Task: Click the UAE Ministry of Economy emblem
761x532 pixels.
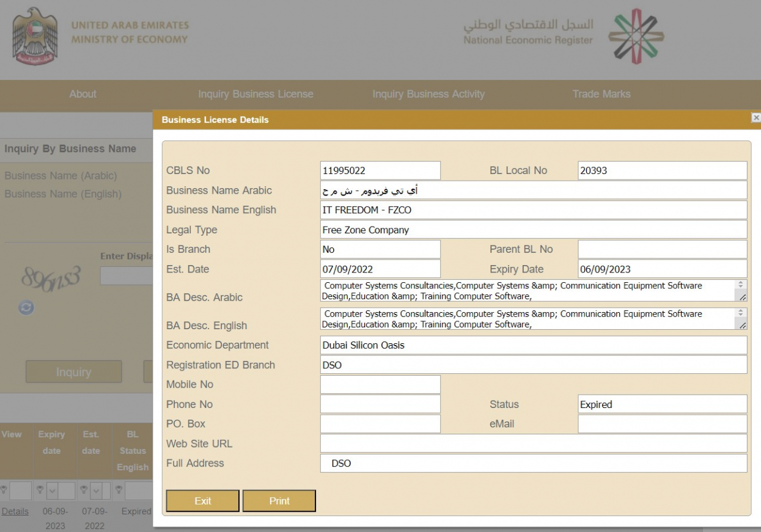Action: tap(35, 37)
